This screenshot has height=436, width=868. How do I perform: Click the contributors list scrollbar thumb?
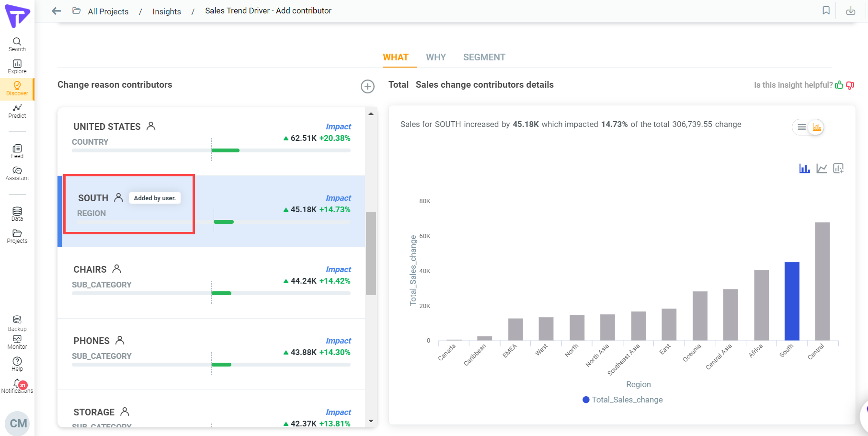click(x=371, y=253)
